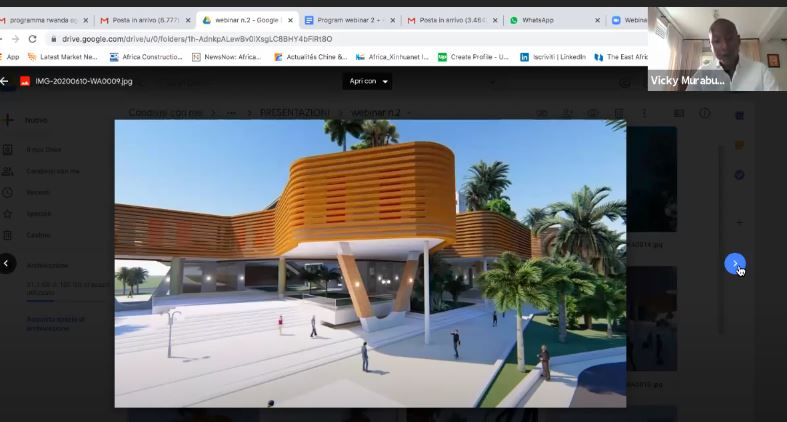The height and width of the screenshot is (422, 787).
Task: Open the 'Latest Market Ne...' bookmark
Action: click(x=63, y=57)
